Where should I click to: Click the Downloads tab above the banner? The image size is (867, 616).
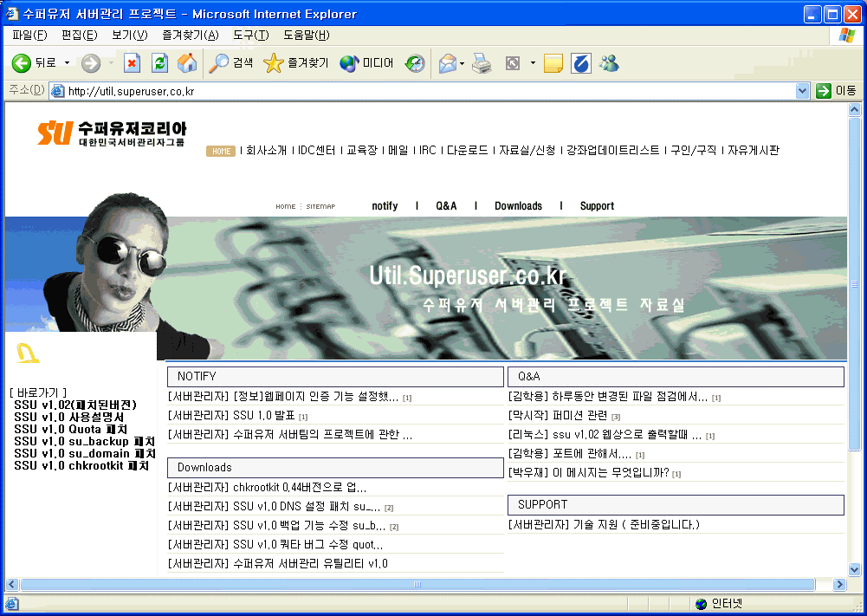click(518, 205)
